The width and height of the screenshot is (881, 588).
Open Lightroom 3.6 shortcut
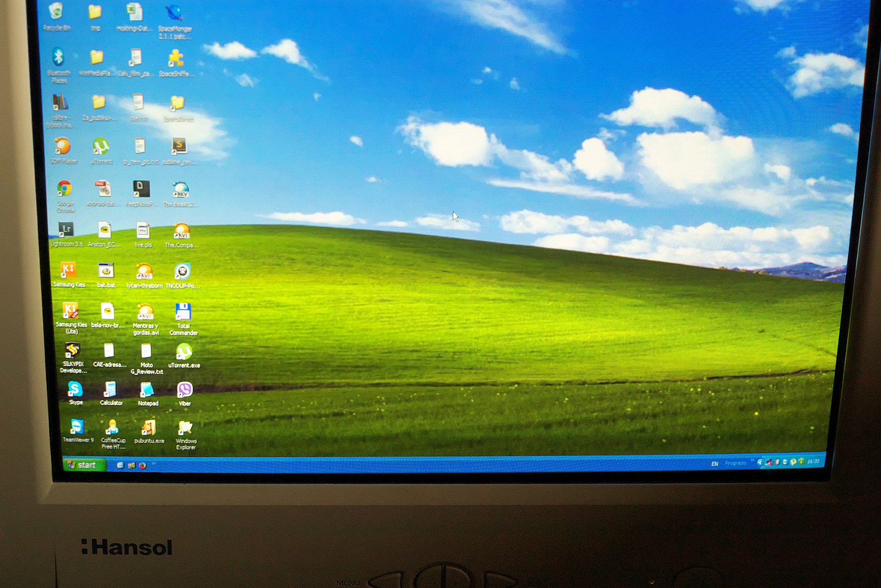pyautogui.click(x=66, y=234)
